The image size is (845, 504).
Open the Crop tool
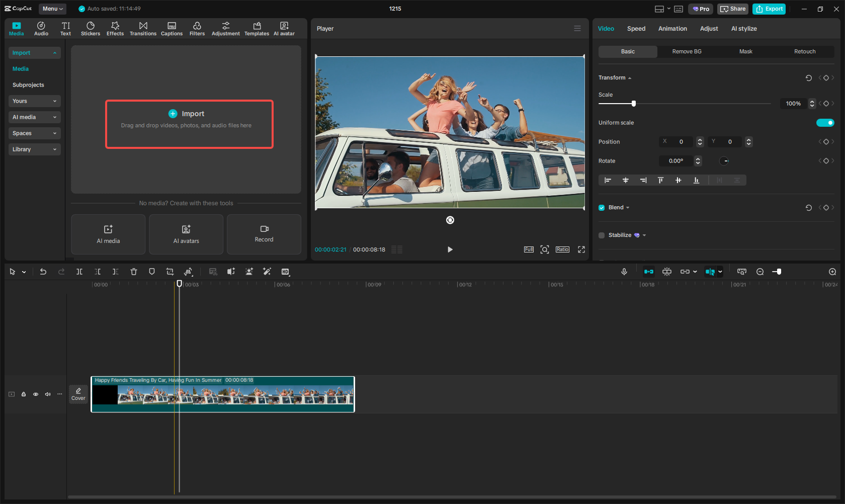click(170, 272)
